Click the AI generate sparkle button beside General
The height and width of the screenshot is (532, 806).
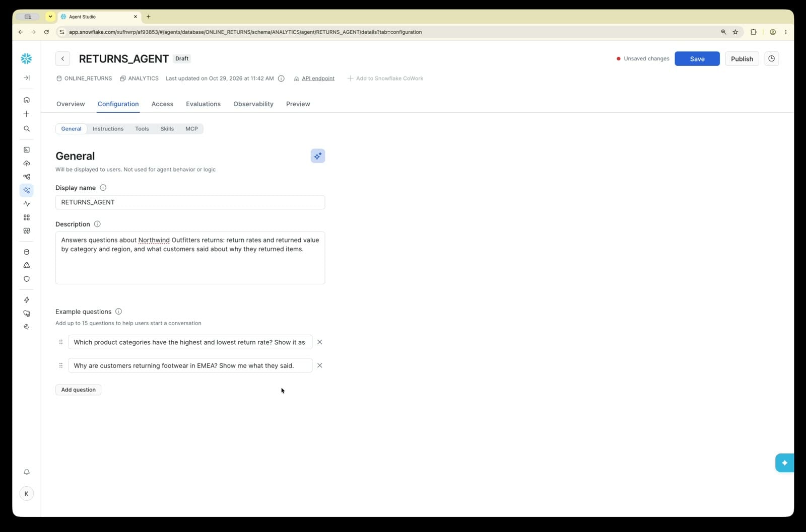[318, 156]
